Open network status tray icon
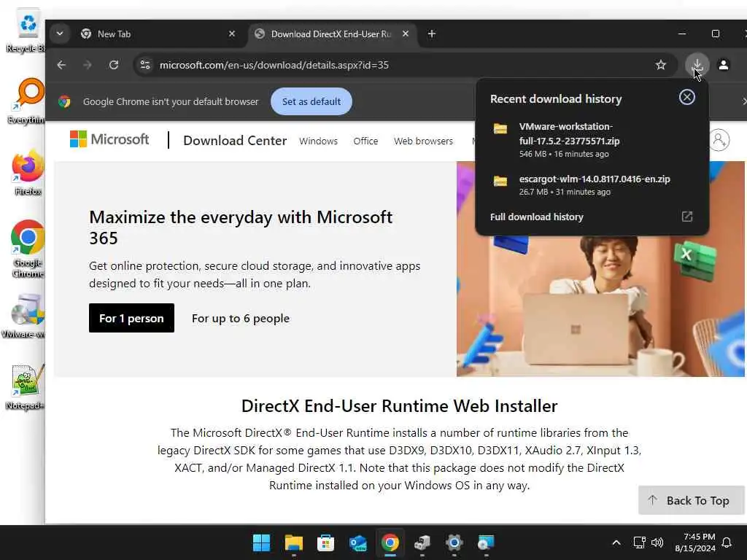The height and width of the screenshot is (560, 747). click(639, 542)
